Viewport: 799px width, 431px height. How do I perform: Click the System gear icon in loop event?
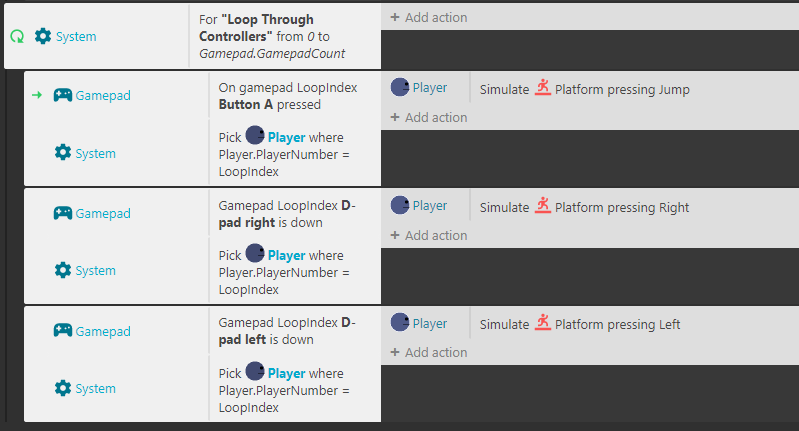(43, 36)
